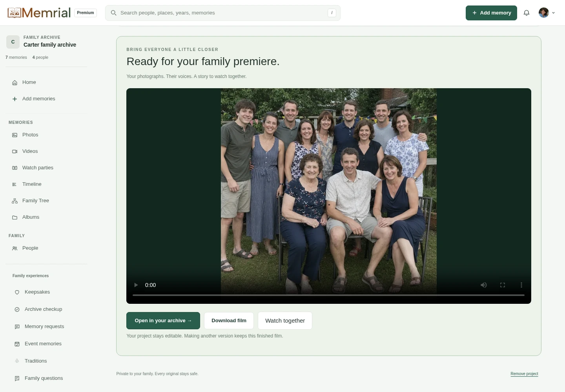Click the '7 memories' count text
565x392 pixels.
pos(16,57)
